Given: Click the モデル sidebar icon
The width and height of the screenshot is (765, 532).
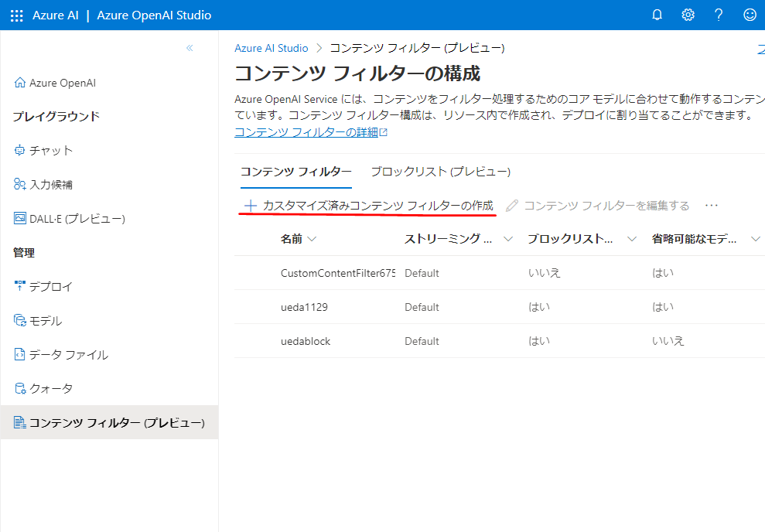Looking at the screenshot, I should [x=19, y=320].
